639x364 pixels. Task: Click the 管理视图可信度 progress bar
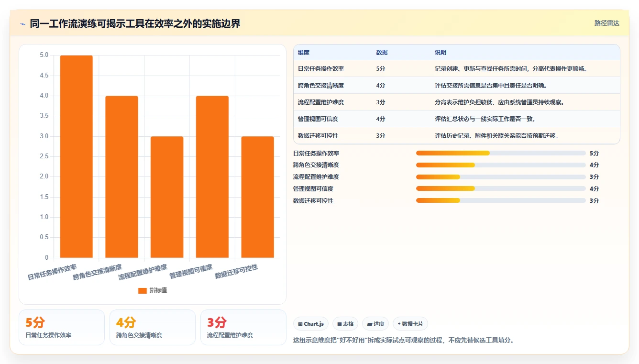(x=501, y=189)
